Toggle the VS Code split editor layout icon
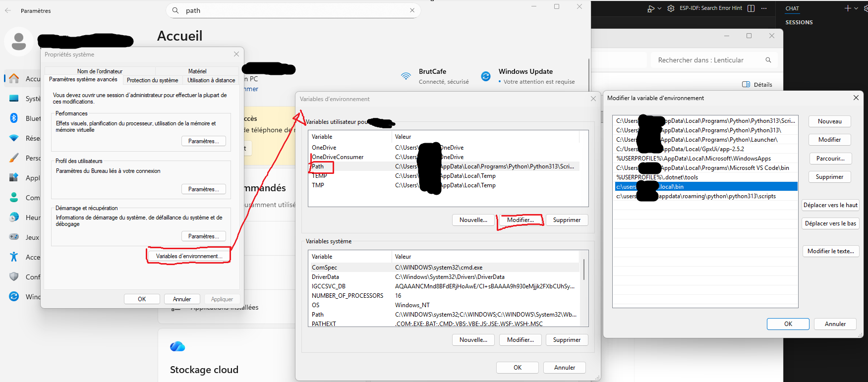The width and height of the screenshot is (868, 382). tap(751, 8)
